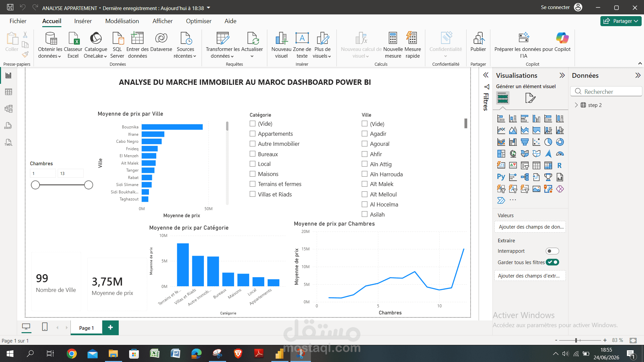
Task: Check the Villas et Riads checkbox
Action: coord(253,194)
